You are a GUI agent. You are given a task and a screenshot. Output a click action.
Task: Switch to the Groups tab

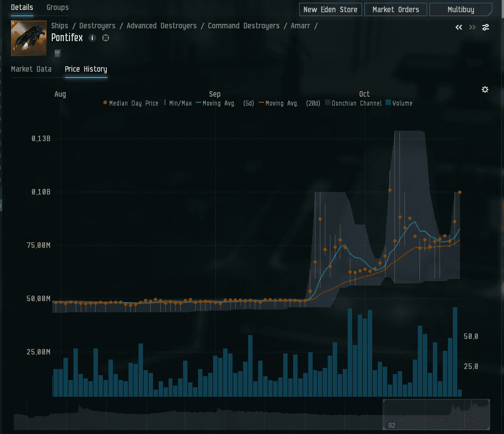(57, 7)
